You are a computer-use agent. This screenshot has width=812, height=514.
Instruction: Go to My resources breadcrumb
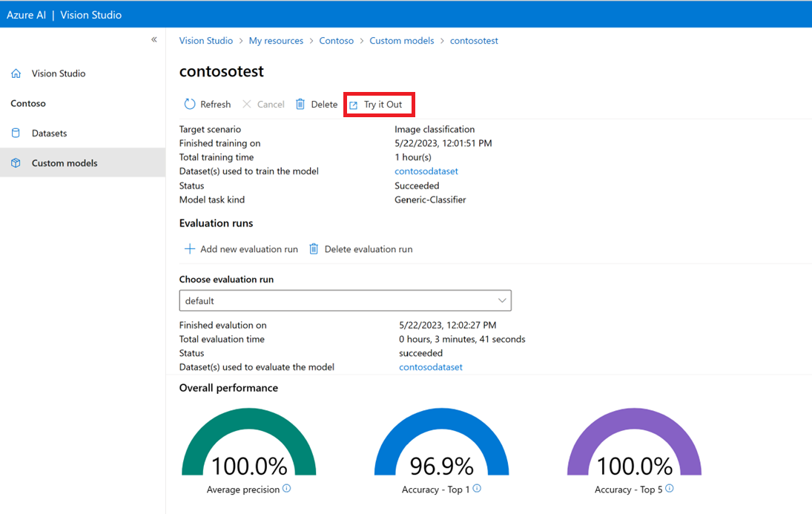tap(276, 41)
